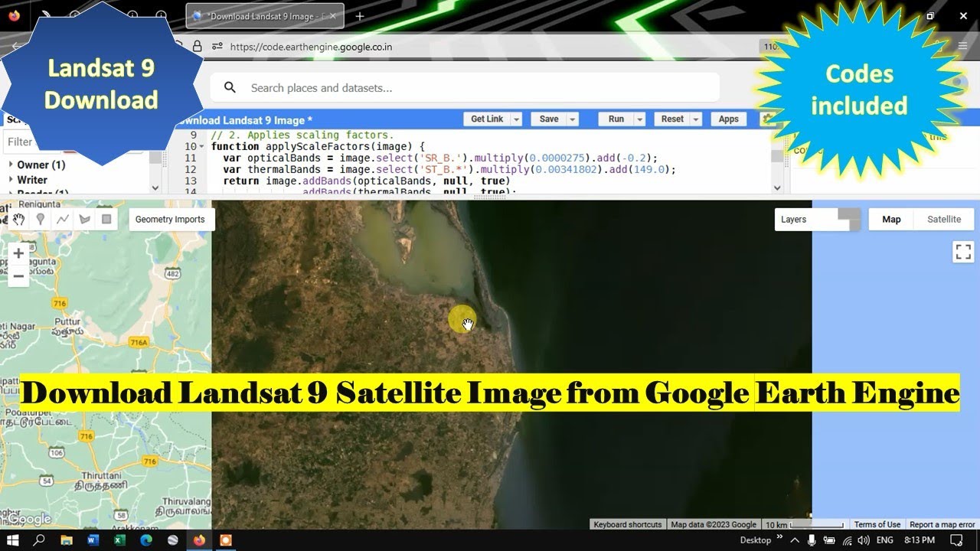Switch the basemap to Map view
This screenshot has height=551, width=980.
pos(891,219)
